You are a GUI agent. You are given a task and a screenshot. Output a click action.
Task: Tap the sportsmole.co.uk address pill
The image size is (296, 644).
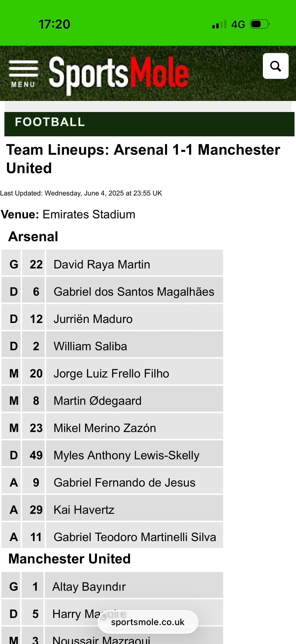[148, 622]
